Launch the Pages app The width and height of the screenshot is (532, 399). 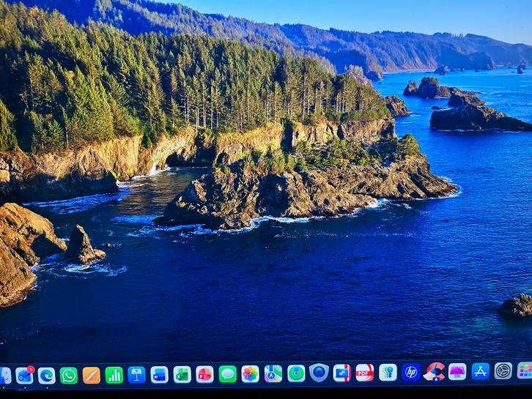92,376
